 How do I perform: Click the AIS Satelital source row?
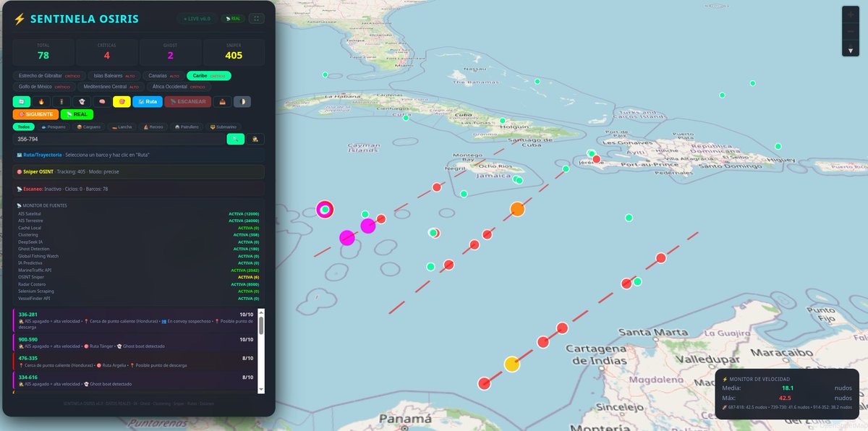139,214
